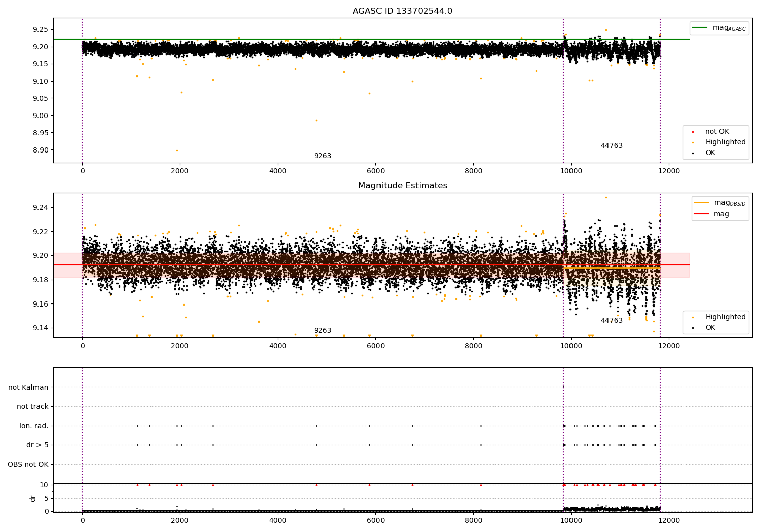760x532 pixels.
Task: Click the "9263" annotation in the top plot
Action: [x=323, y=156]
